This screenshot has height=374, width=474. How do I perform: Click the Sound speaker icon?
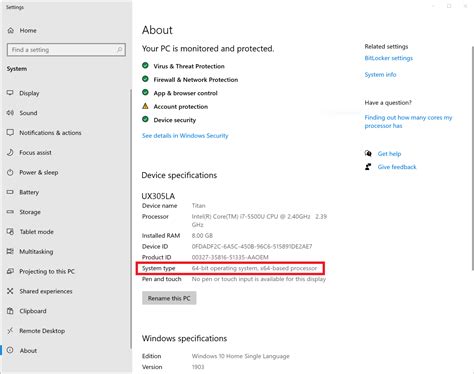click(10, 113)
